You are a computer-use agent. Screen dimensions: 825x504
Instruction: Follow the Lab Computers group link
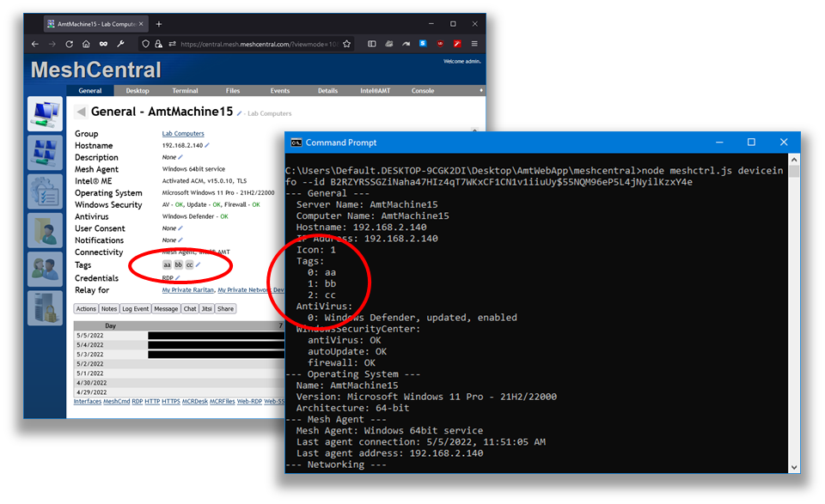click(x=181, y=133)
